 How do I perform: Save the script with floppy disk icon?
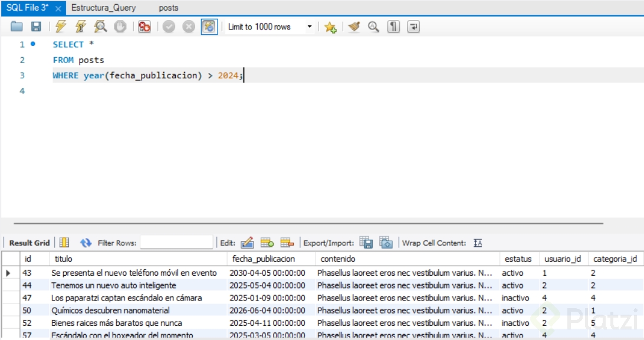click(36, 27)
